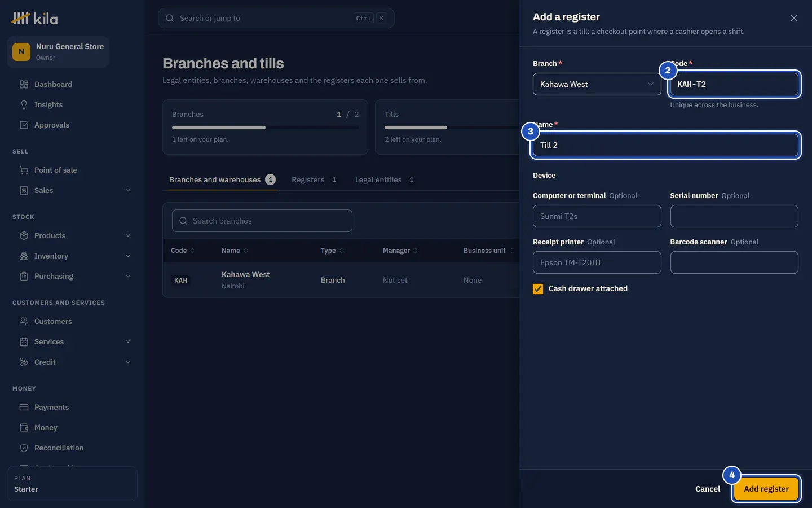This screenshot has height=508, width=812.
Task: Uncheck Cash drawer attached checkbox
Action: (x=538, y=289)
